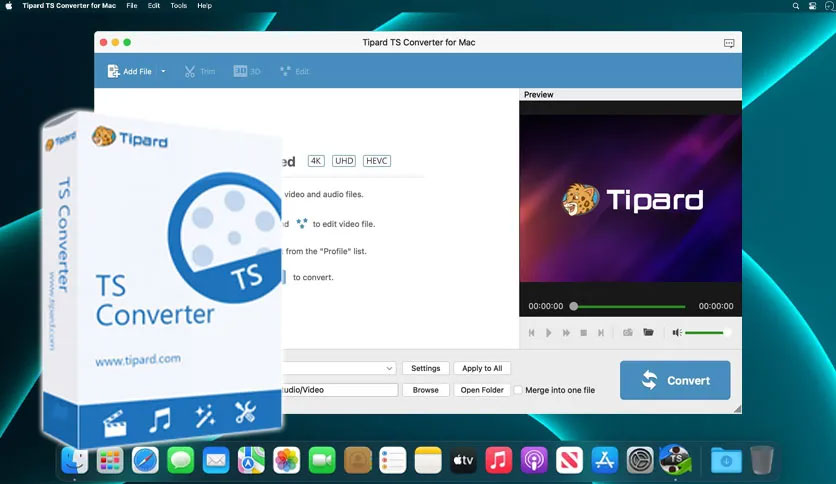Open the snapshot folder icon

coord(648,332)
